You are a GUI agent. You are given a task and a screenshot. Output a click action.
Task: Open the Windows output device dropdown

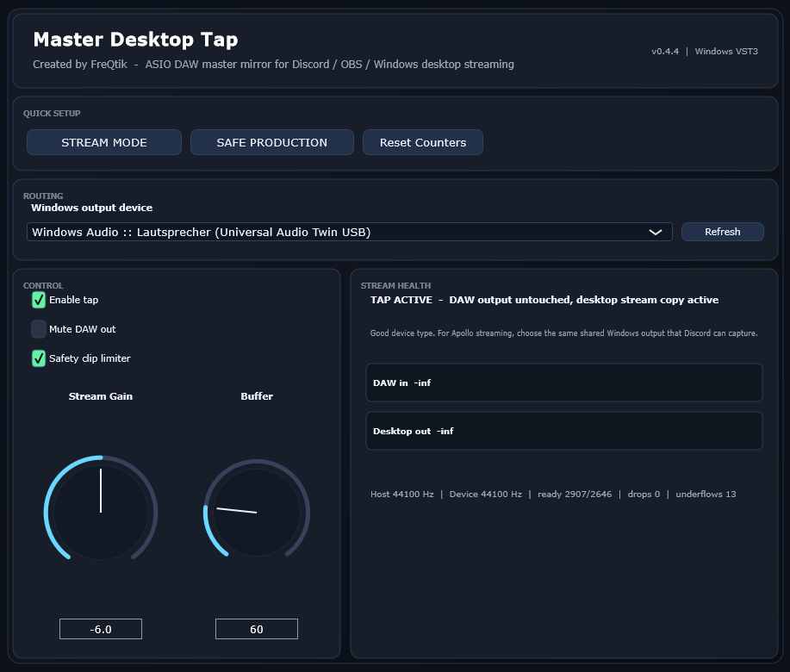point(349,232)
